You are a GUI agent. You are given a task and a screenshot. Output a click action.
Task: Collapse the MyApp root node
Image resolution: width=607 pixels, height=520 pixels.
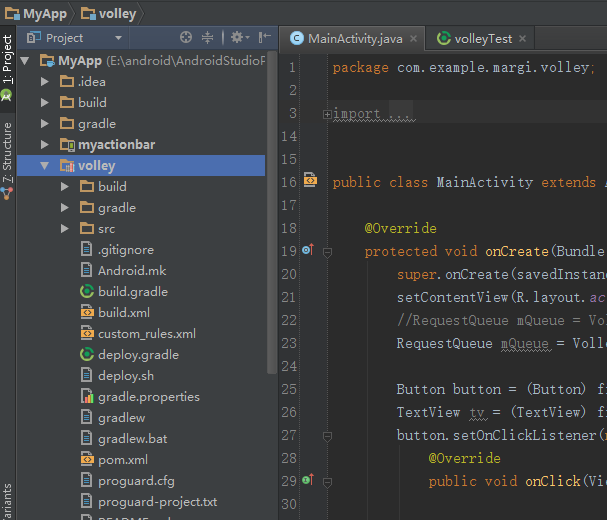25,61
